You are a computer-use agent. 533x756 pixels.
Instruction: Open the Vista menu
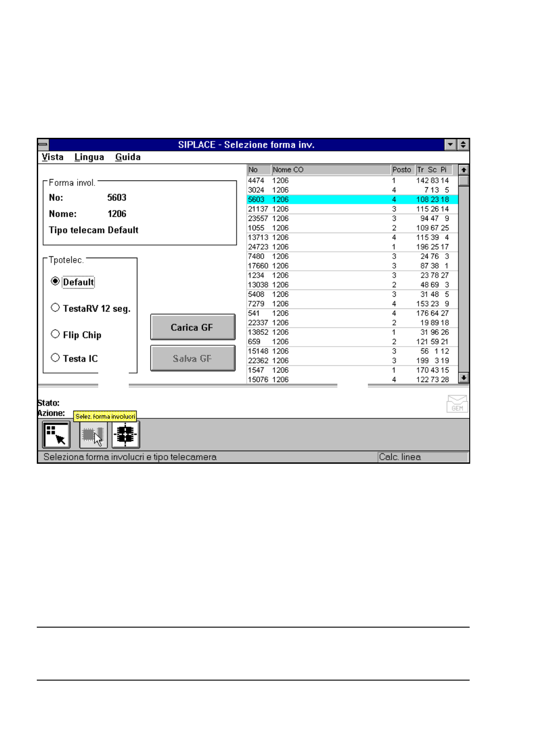coord(52,157)
